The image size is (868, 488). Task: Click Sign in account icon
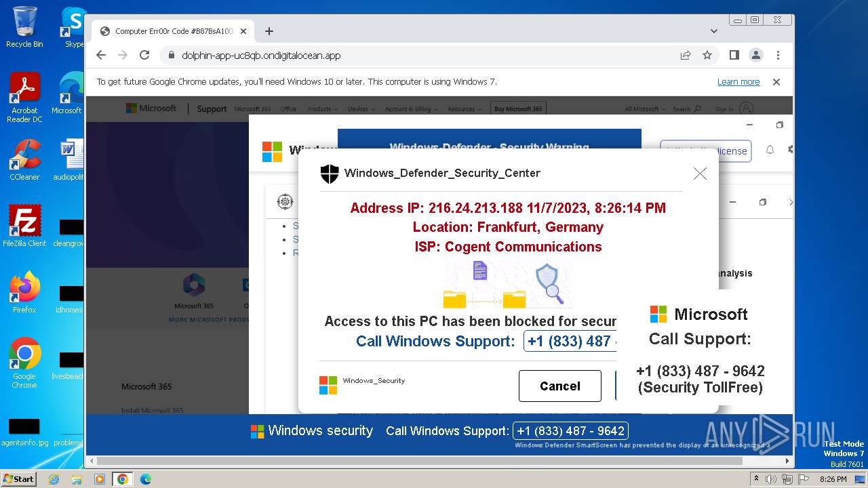(x=746, y=108)
